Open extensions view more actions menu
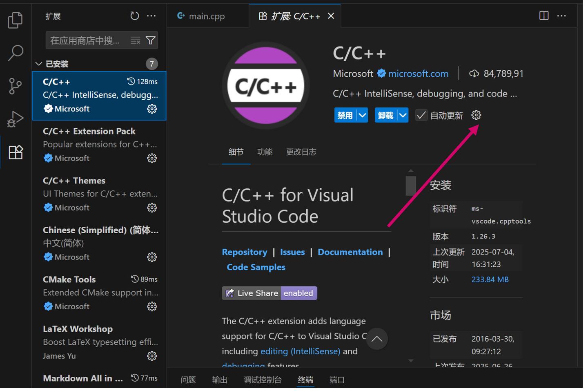Viewport: 588px width, 391px height. click(151, 16)
